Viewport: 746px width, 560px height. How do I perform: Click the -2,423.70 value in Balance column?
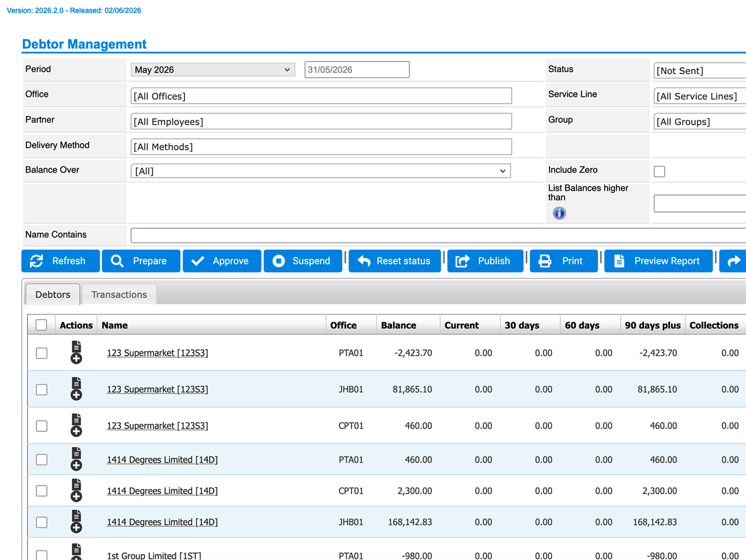click(x=413, y=353)
